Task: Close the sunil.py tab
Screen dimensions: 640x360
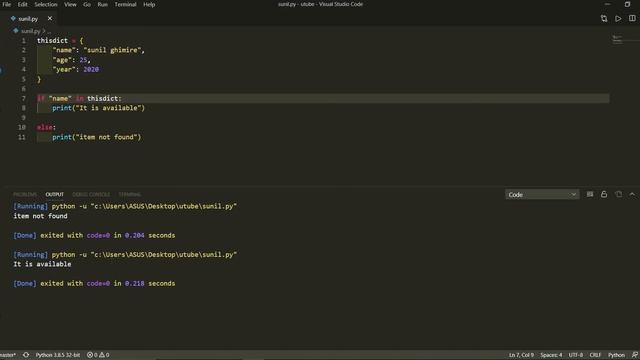Action: click(50, 18)
